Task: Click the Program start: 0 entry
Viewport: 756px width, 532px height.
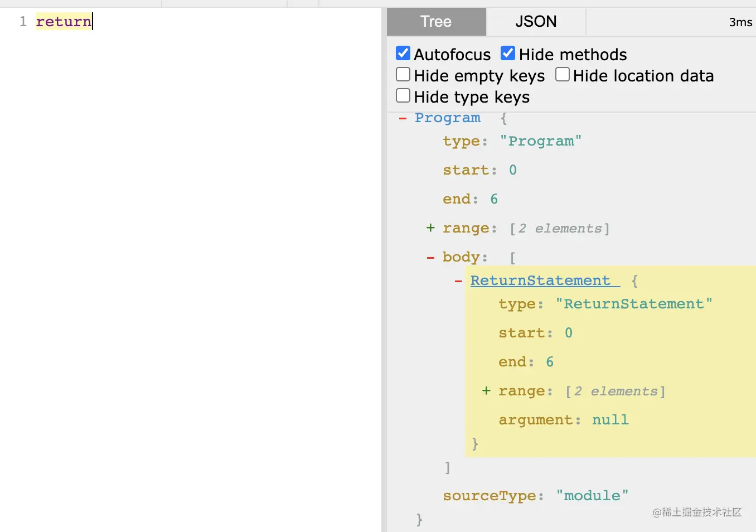Action: 480,170
